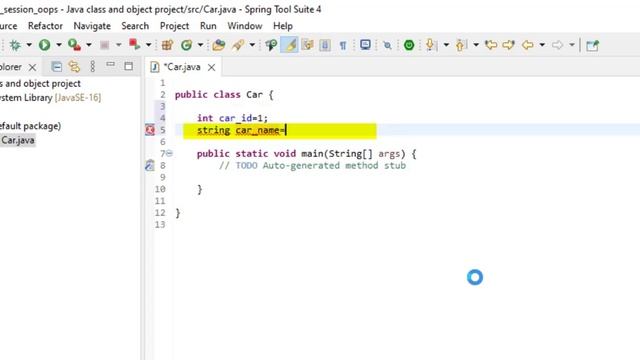Screen dimensions: 640x360
Task: Open the New Java Class dropdown arrow
Action: pos(200,45)
